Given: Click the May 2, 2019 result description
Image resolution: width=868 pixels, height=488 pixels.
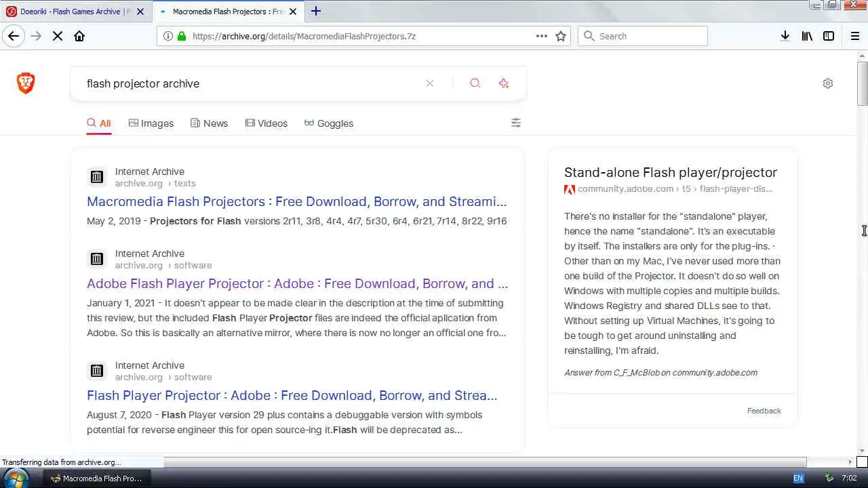Looking at the screenshot, I should pyautogui.click(x=297, y=221).
